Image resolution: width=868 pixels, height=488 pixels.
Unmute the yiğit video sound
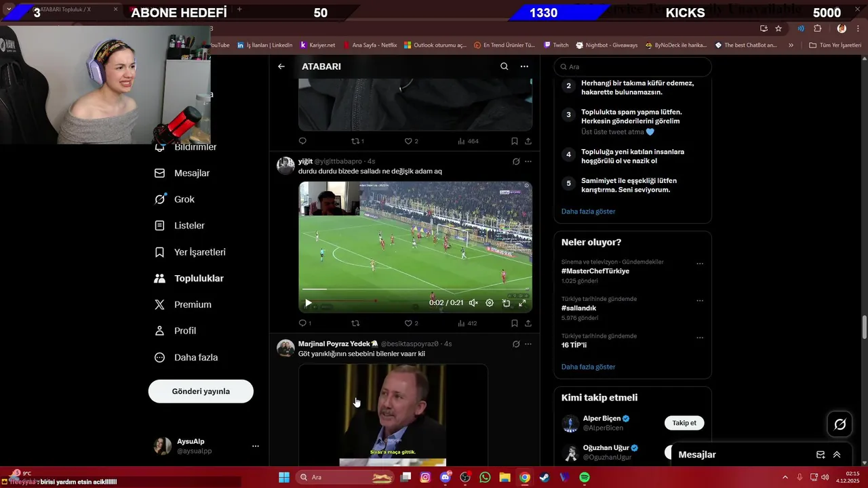click(473, 303)
